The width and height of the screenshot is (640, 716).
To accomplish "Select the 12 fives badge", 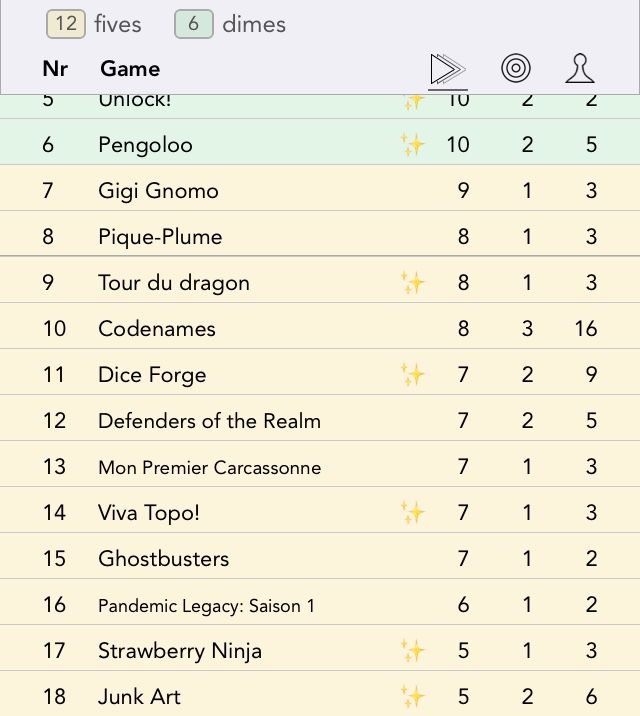I will [x=66, y=24].
